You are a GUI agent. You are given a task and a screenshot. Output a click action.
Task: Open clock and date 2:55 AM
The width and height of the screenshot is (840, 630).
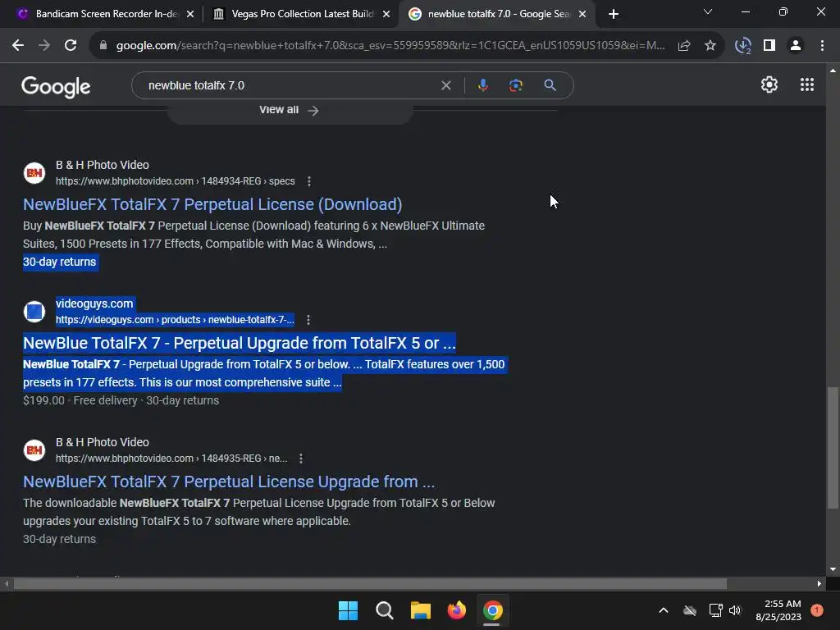click(778, 610)
